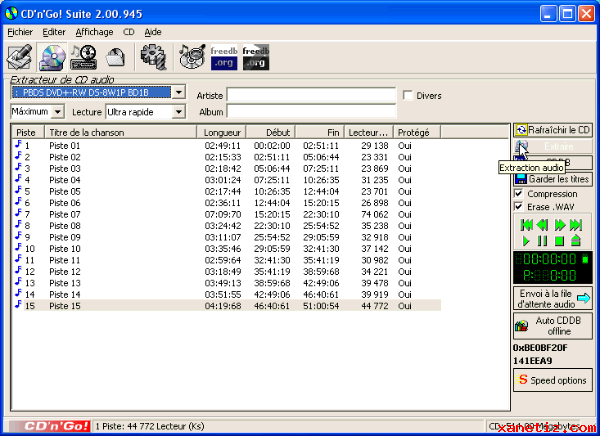Open the CD menu
The width and height of the screenshot is (600, 436).
point(129,32)
